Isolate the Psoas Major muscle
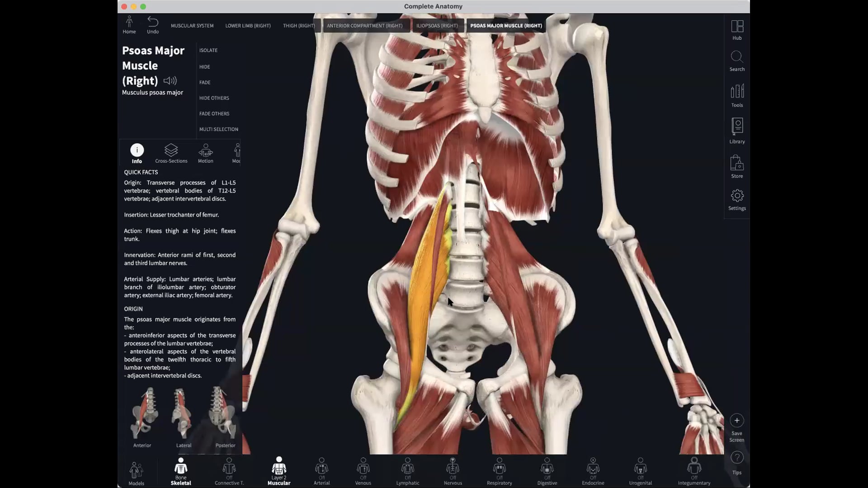 tap(208, 50)
